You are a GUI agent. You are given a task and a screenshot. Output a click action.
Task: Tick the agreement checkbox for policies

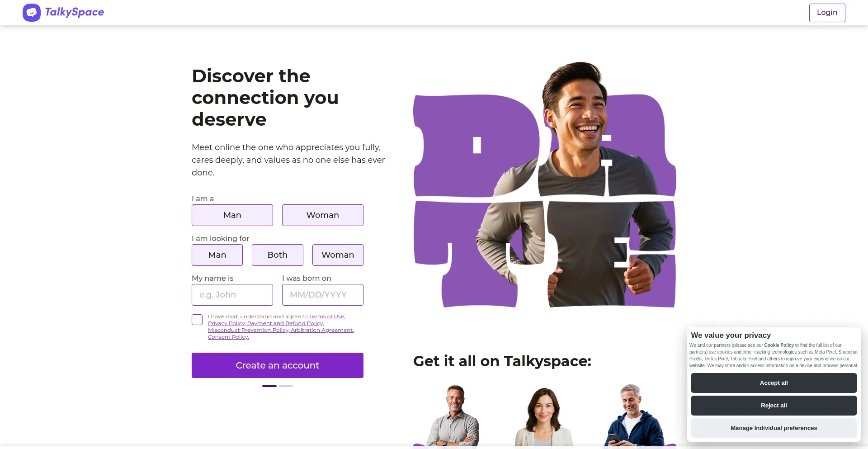pos(197,320)
